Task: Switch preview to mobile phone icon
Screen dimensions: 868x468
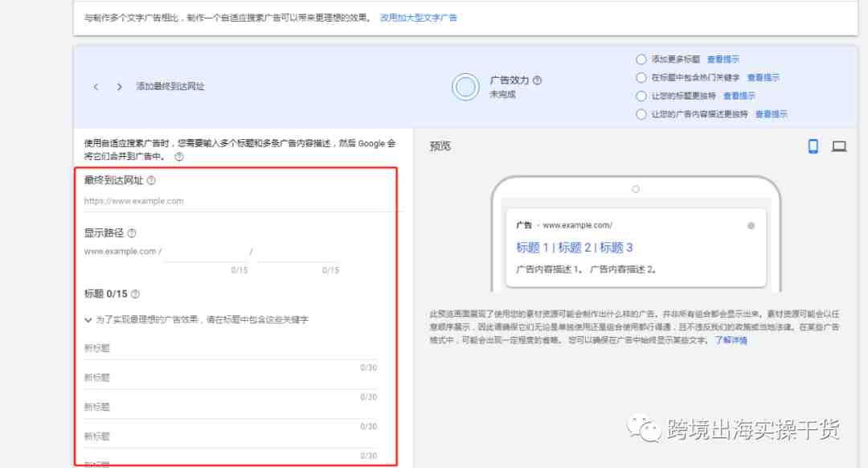Action: 813,146
